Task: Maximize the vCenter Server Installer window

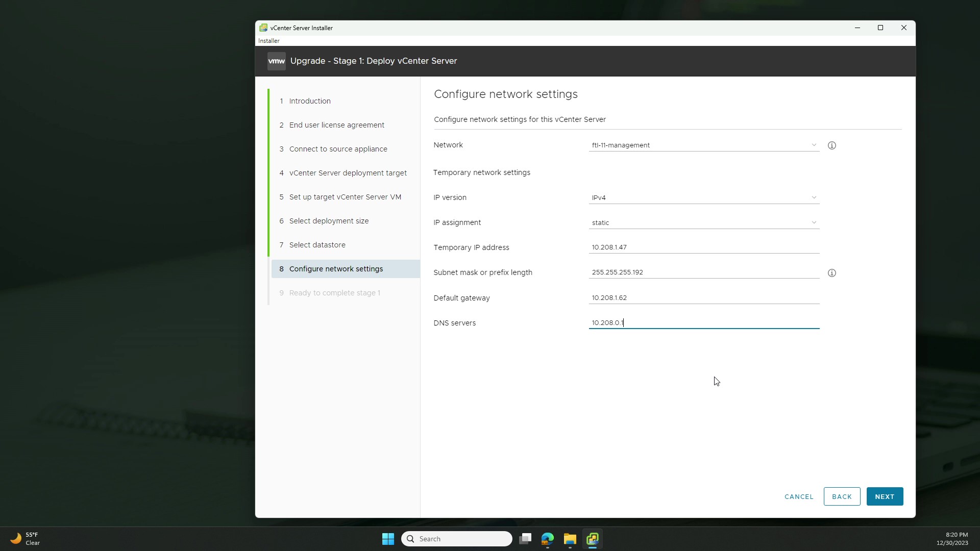Action: coord(880,28)
